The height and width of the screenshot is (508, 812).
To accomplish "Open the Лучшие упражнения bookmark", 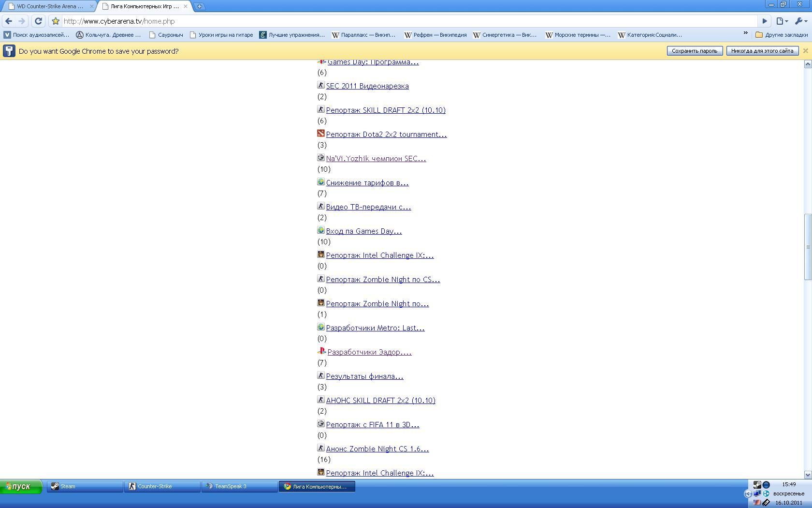I will pos(292,35).
